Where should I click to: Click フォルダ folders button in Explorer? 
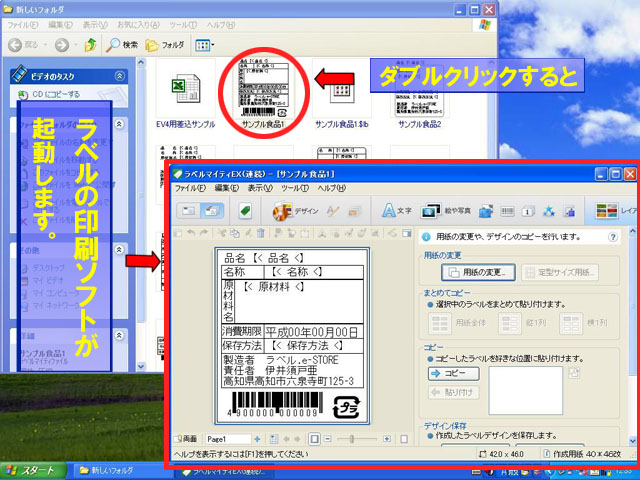(165, 45)
